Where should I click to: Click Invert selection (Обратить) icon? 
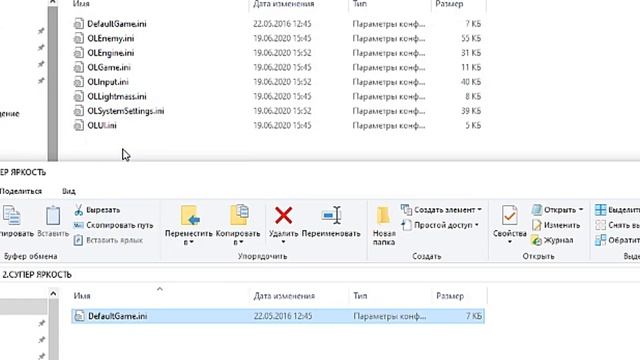600,240
